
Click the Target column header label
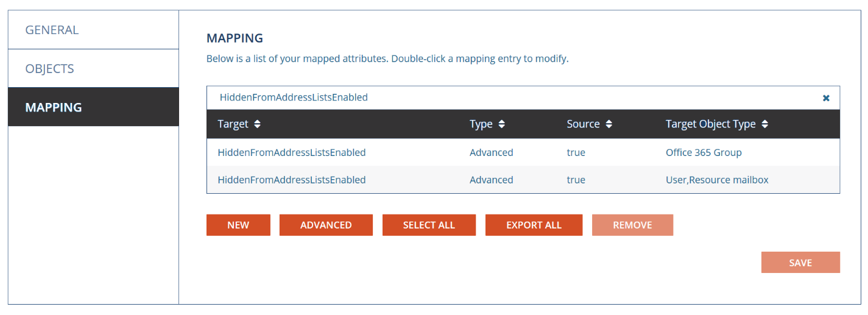pyautogui.click(x=233, y=124)
